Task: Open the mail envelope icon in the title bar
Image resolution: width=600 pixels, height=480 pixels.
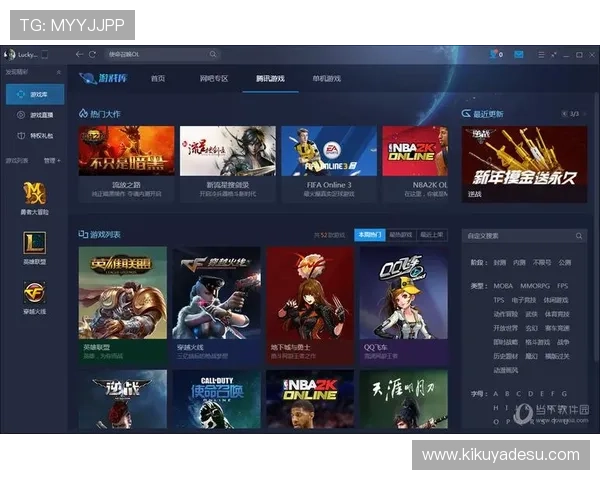Action: click(519, 54)
